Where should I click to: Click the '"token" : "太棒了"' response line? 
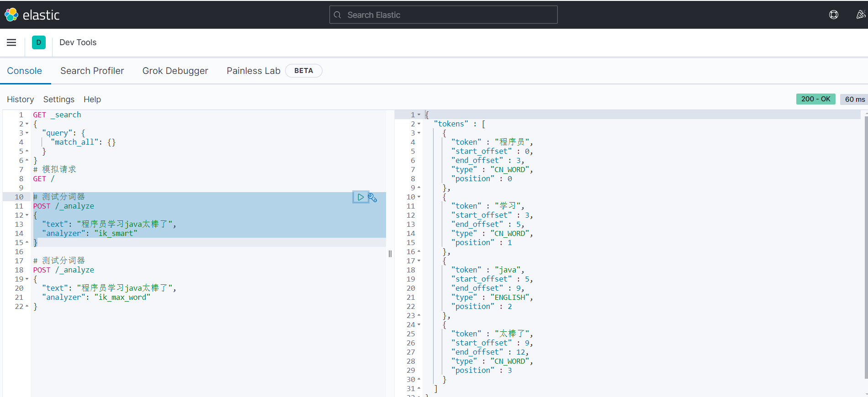[x=492, y=334]
